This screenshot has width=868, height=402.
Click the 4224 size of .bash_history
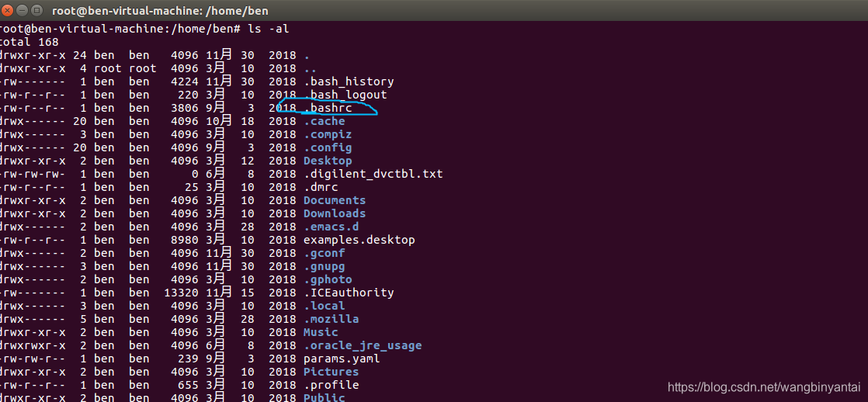(x=184, y=82)
